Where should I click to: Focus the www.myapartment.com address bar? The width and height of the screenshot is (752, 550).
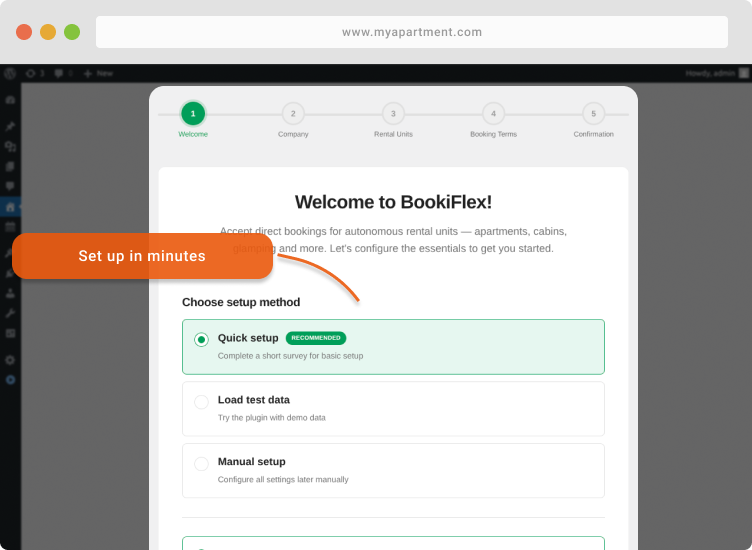click(x=411, y=32)
